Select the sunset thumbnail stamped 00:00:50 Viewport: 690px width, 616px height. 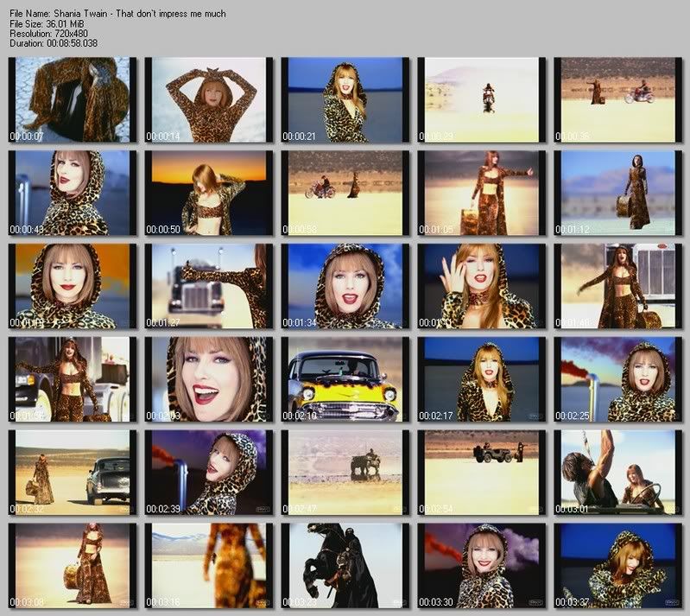pos(209,193)
